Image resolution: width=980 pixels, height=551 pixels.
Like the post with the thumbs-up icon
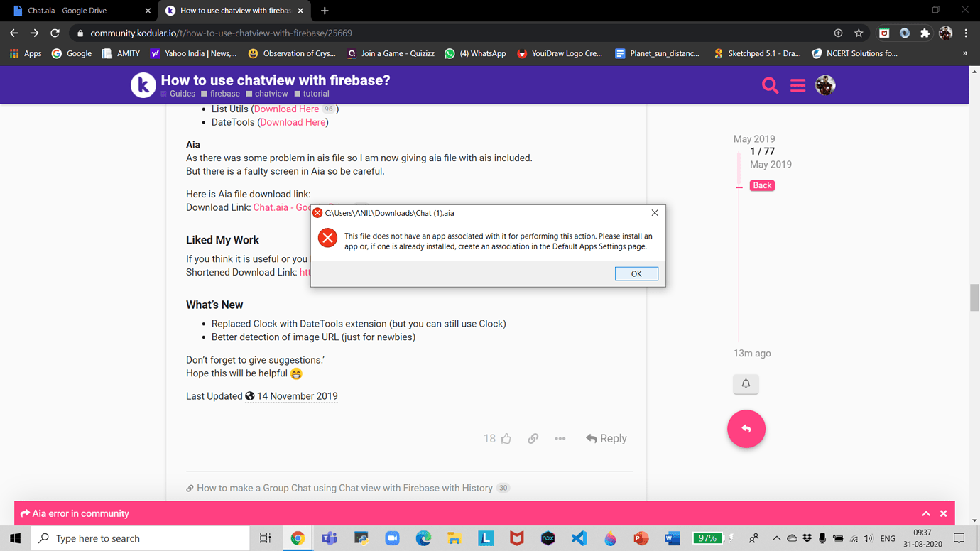(506, 439)
